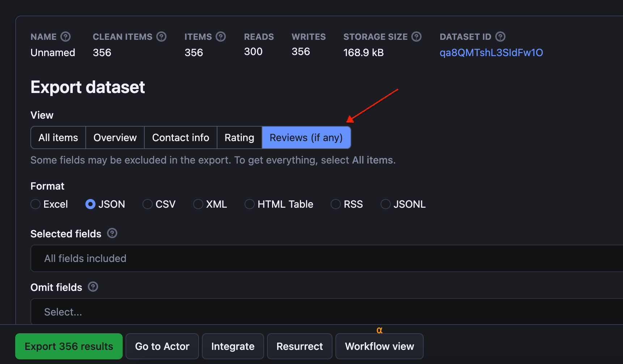Click the help icon next to ITEMS

click(221, 37)
